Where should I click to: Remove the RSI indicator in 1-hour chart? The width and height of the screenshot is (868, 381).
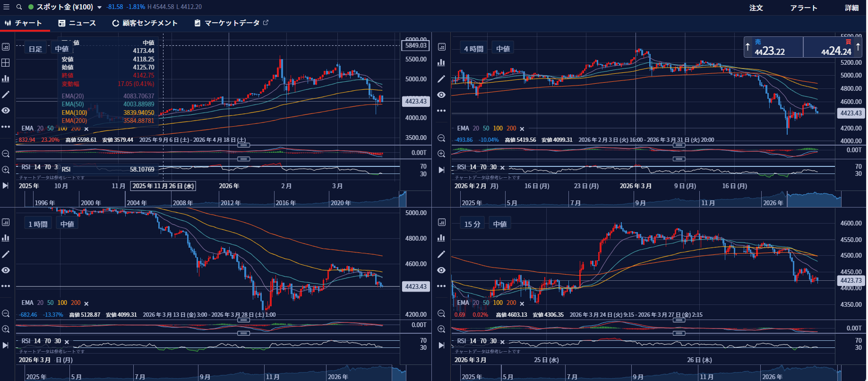[x=67, y=342]
